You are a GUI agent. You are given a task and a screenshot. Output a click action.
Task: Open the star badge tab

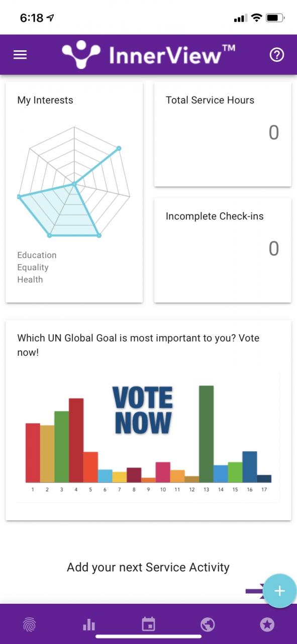pyautogui.click(x=267, y=625)
